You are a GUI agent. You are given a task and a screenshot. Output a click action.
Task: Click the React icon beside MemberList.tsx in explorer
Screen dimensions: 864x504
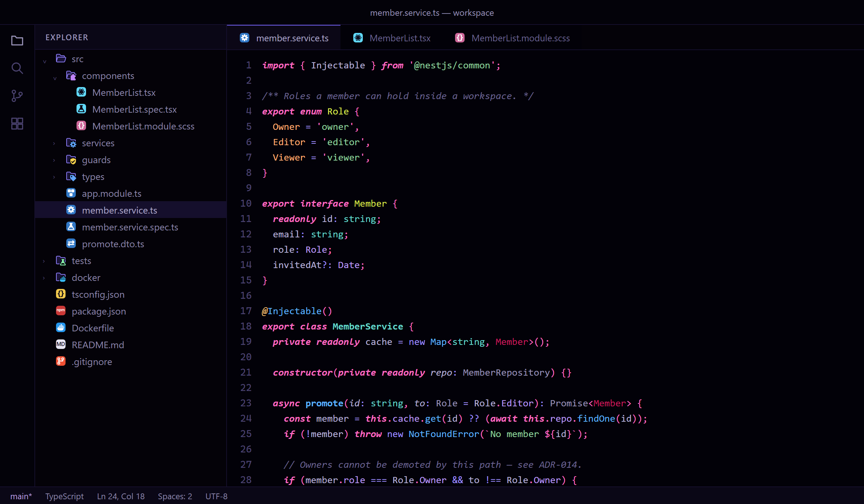click(81, 92)
